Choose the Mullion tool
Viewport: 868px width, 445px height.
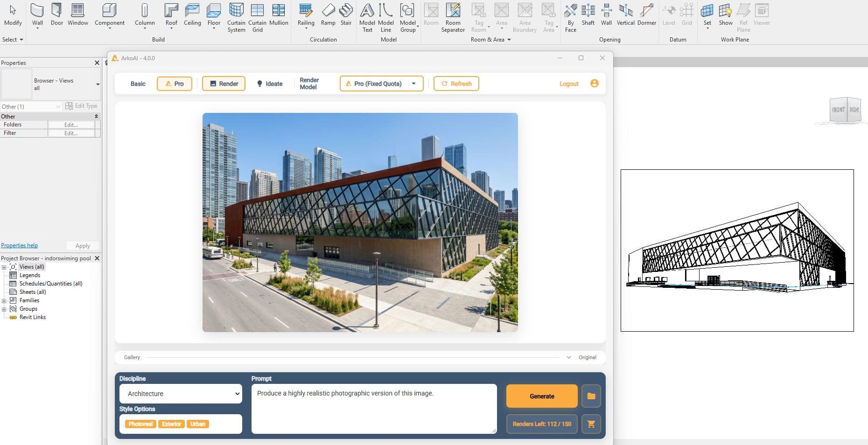click(x=279, y=15)
